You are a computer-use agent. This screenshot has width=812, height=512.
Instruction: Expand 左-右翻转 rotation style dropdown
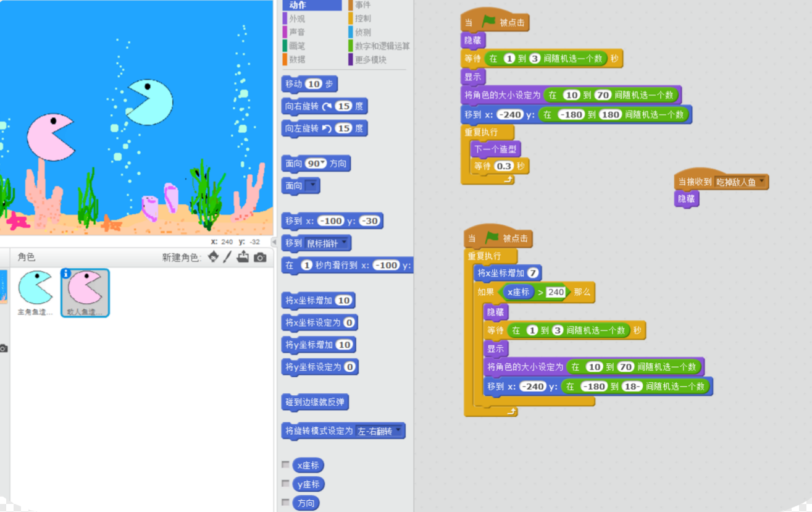pos(398,430)
